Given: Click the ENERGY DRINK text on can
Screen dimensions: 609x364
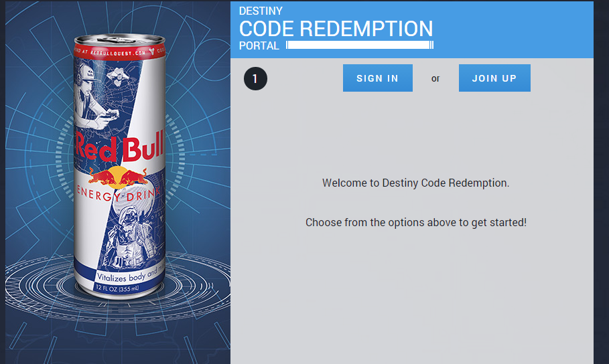Looking at the screenshot, I should [118, 194].
